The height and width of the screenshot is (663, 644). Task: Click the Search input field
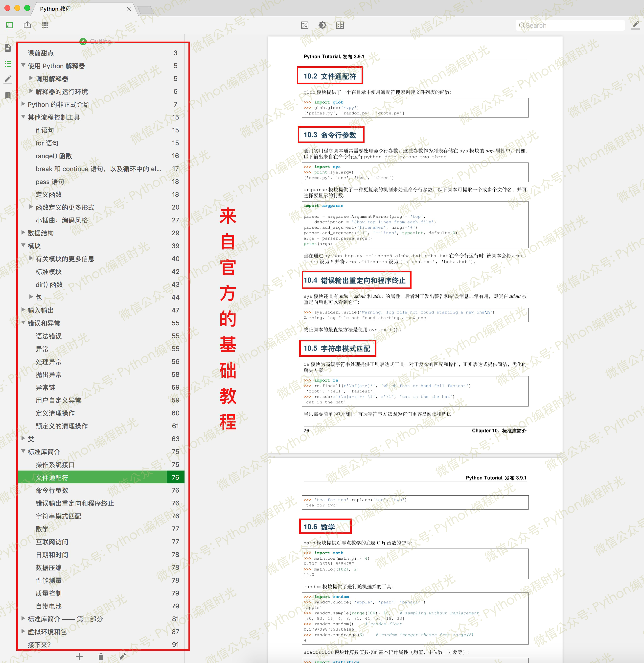pos(570,25)
